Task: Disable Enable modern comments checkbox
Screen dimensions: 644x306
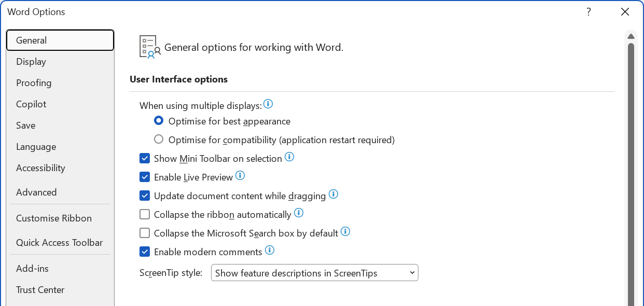Action: (145, 252)
